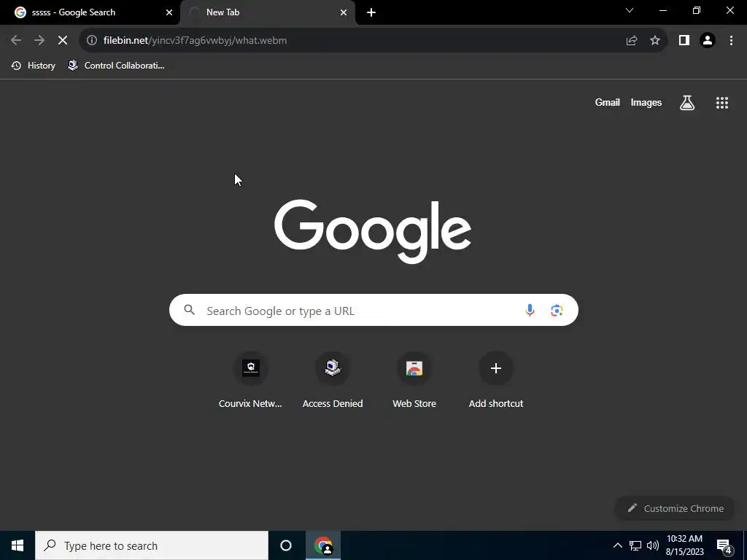Open the network status icon
The height and width of the screenshot is (560, 747).
coord(635,545)
